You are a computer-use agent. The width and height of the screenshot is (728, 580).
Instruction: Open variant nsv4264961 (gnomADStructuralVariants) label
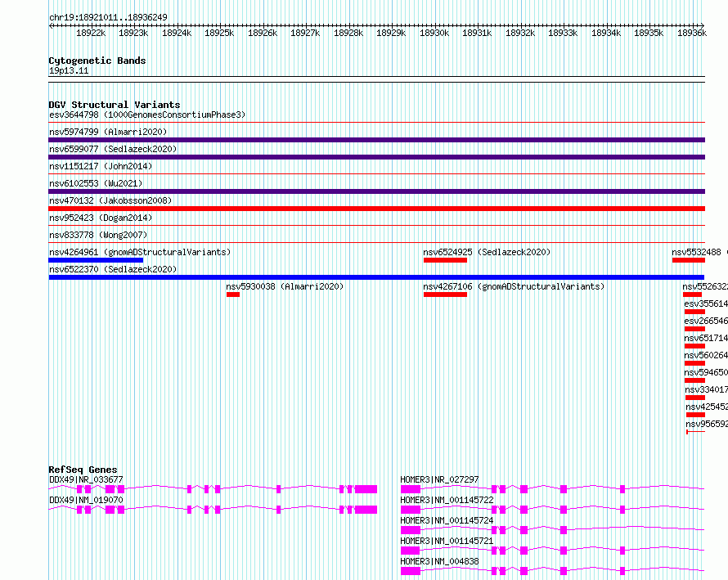[140, 252]
